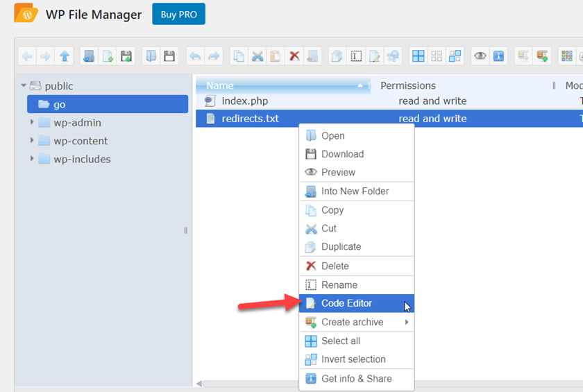This screenshot has width=583, height=392.
Task: Click the New folder toolbar icon
Action: click(x=90, y=56)
